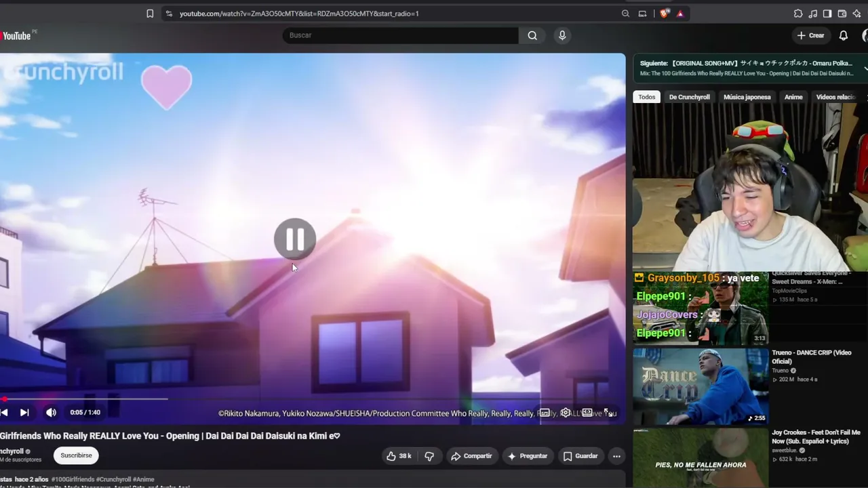Toggle theater mode on the player
The width and height of the screenshot is (868, 488).
(x=587, y=412)
